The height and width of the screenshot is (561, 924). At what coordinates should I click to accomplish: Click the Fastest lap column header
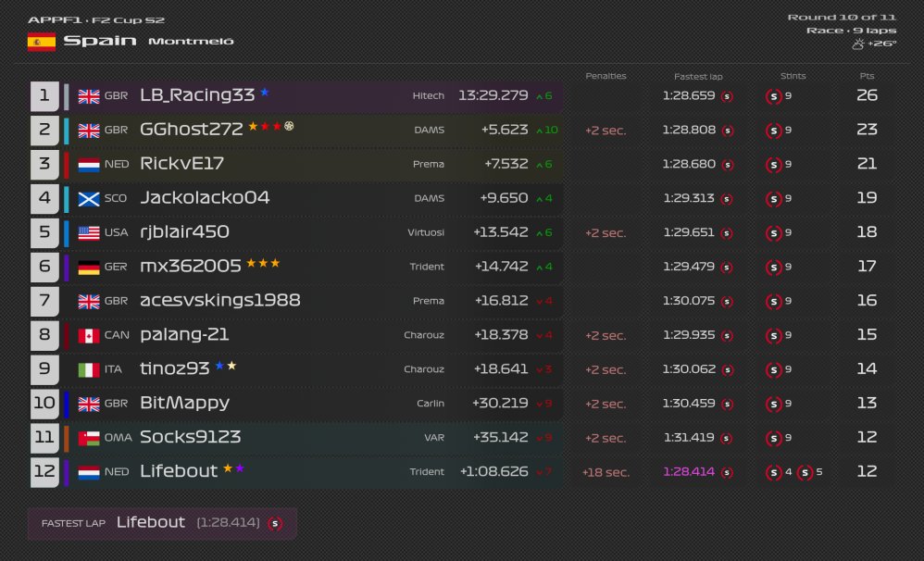pyautogui.click(x=698, y=77)
